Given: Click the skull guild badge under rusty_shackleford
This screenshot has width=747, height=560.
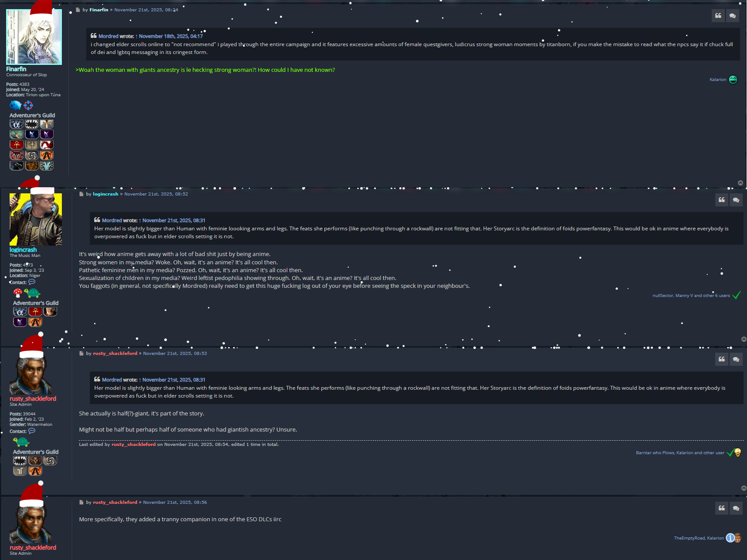Looking at the screenshot, I should (x=35, y=461).
